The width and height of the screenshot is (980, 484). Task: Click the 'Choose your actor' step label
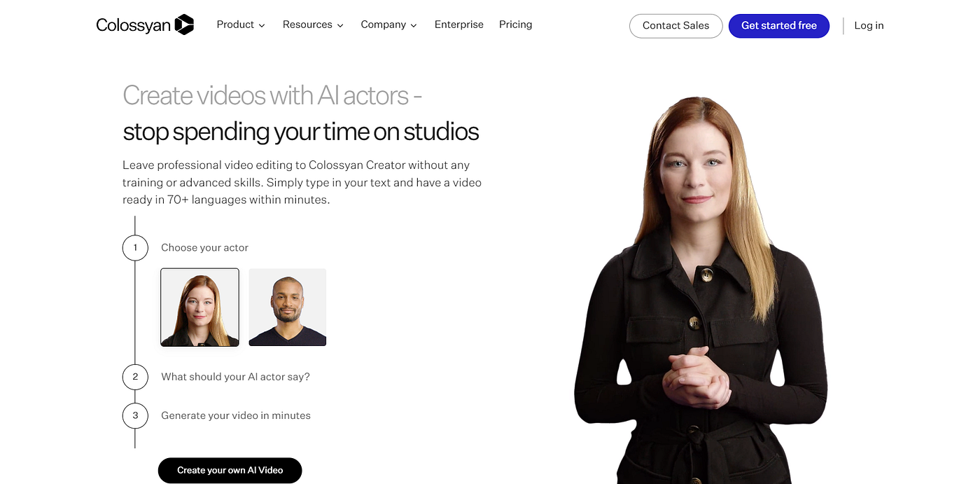coord(204,247)
